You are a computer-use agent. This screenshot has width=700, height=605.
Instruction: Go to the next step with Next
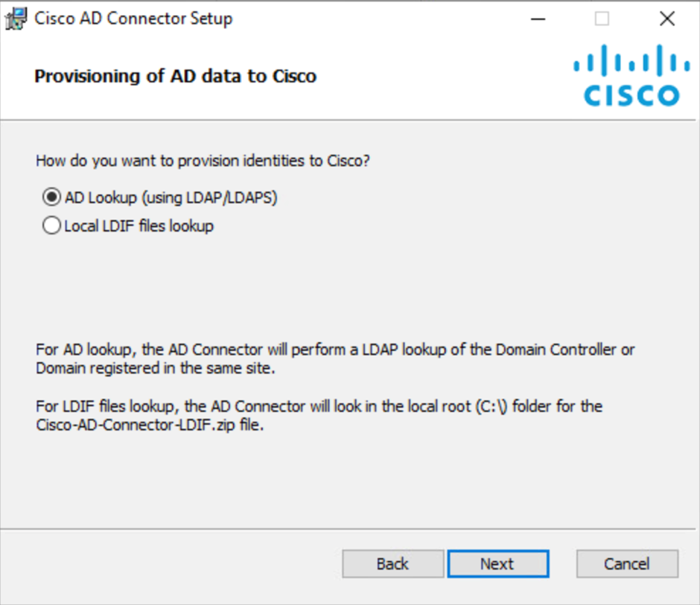pyautogui.click(x=498, y=564)
